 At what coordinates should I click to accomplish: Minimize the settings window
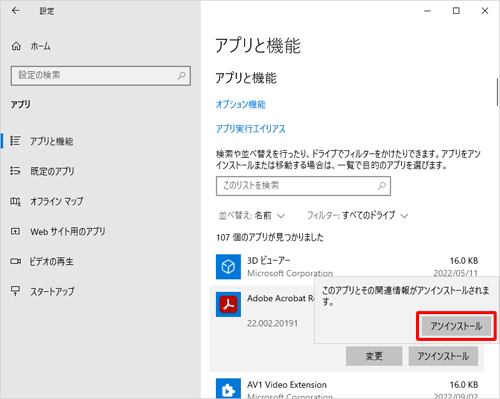[x=427, y=11]
